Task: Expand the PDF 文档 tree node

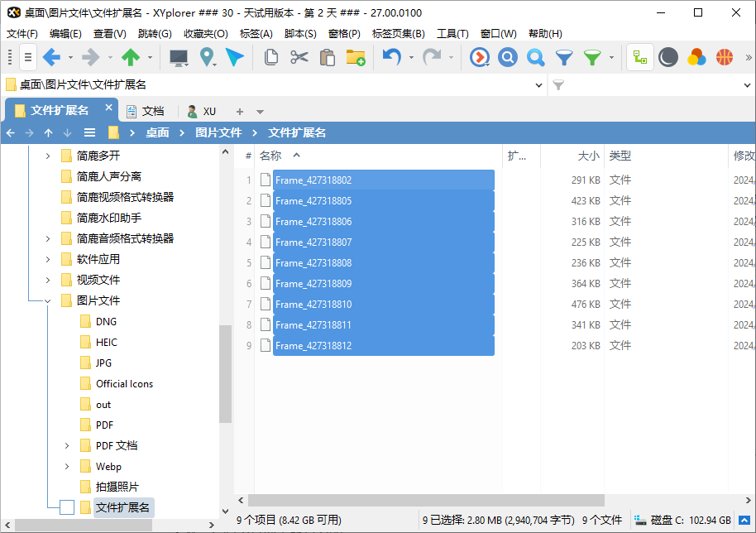Action: click(67, 444)
